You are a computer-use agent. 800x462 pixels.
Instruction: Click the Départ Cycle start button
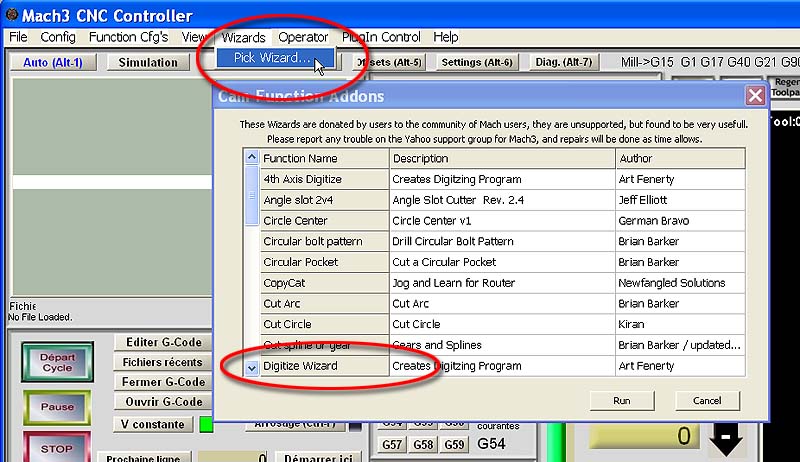[x=57, y=362]
